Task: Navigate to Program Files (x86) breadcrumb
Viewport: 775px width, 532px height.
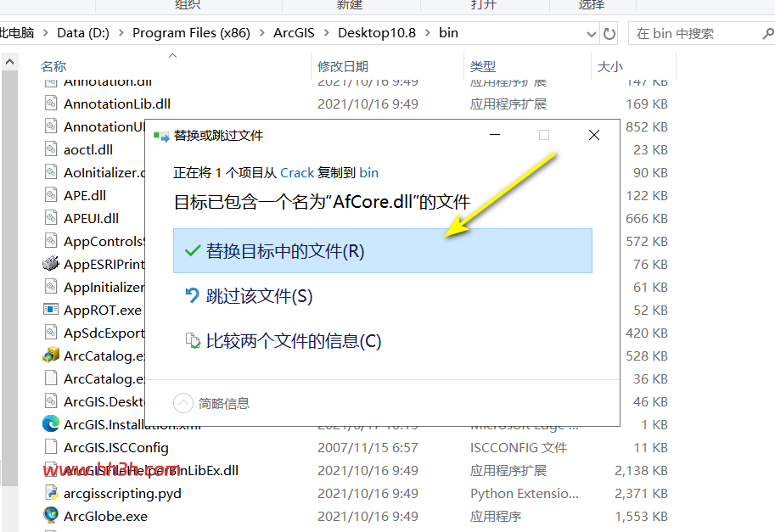Action: pos(191,33)
